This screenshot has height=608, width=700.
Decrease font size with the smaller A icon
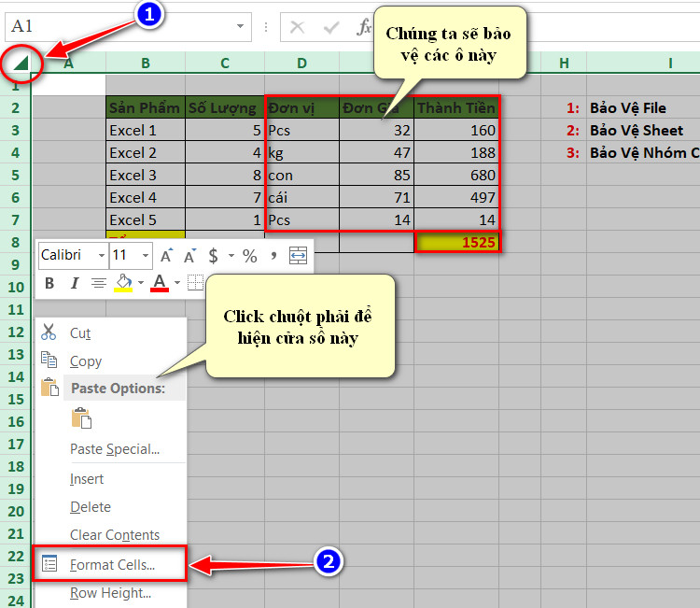(x=189, y=256)
